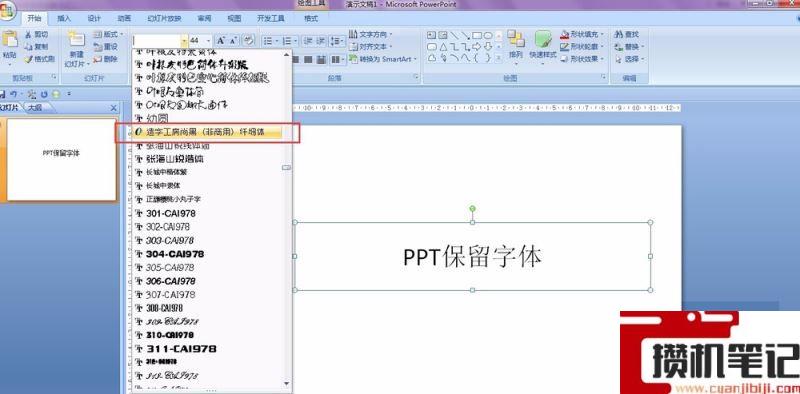Select the text box shape in gallery

click(431, 35)
